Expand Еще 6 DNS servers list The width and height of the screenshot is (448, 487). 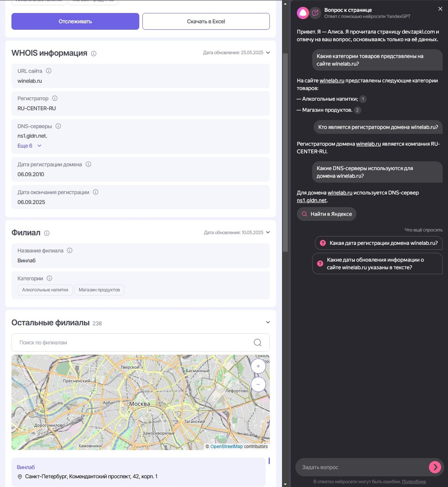pos(29,146)
